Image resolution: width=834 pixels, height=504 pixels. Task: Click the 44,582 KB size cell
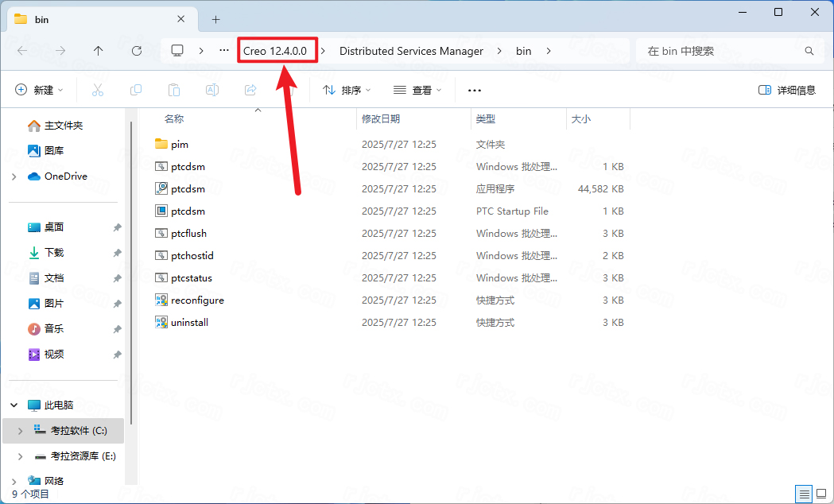coord(600,188)
